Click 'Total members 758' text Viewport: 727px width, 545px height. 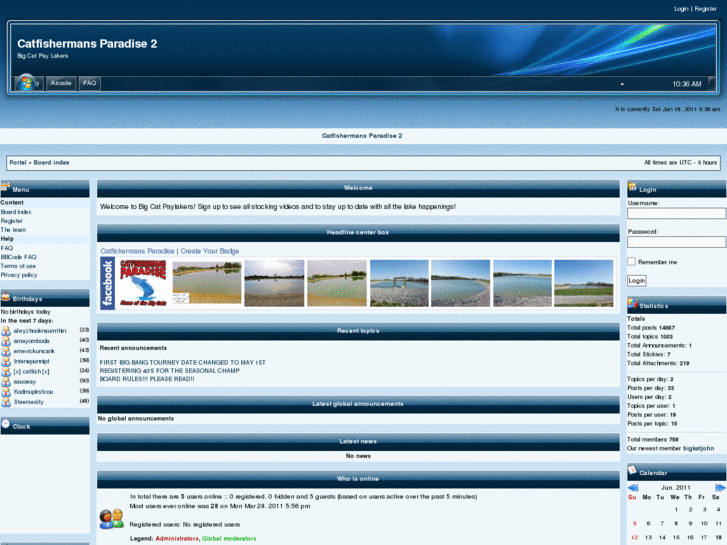[x=653, y=439]
